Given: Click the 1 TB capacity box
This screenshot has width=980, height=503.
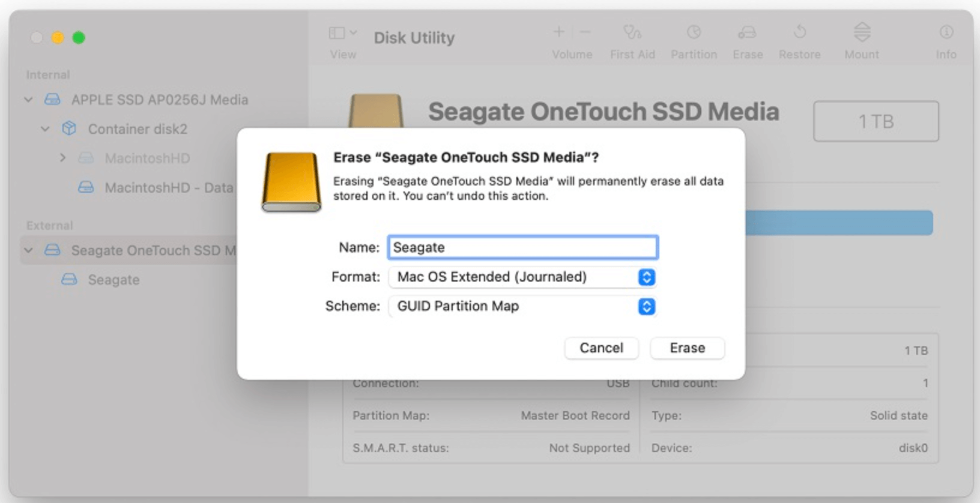Looking at the screenshot, I should pyautogui.click(x=876, y=121).
